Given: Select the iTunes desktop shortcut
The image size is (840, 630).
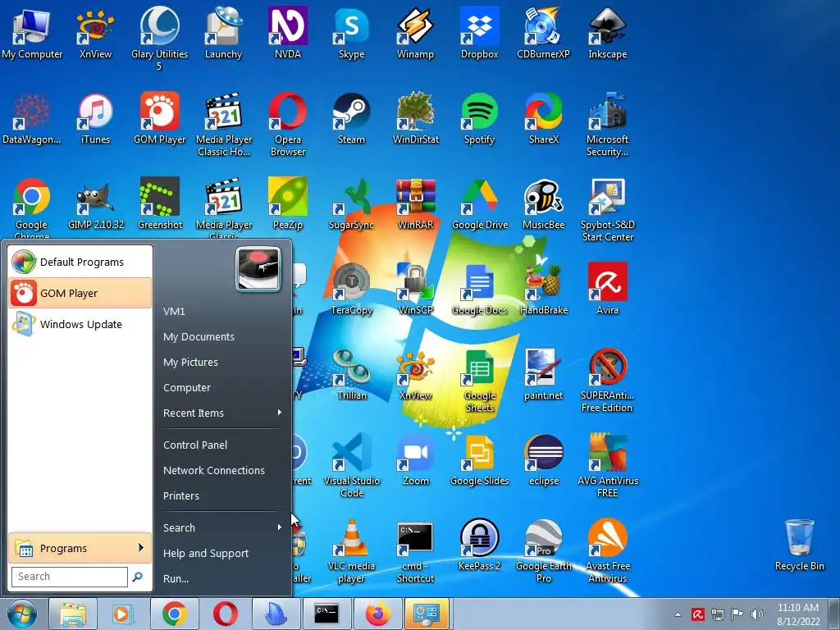Looking at the screenshot, I should click(x=95, y=118).
